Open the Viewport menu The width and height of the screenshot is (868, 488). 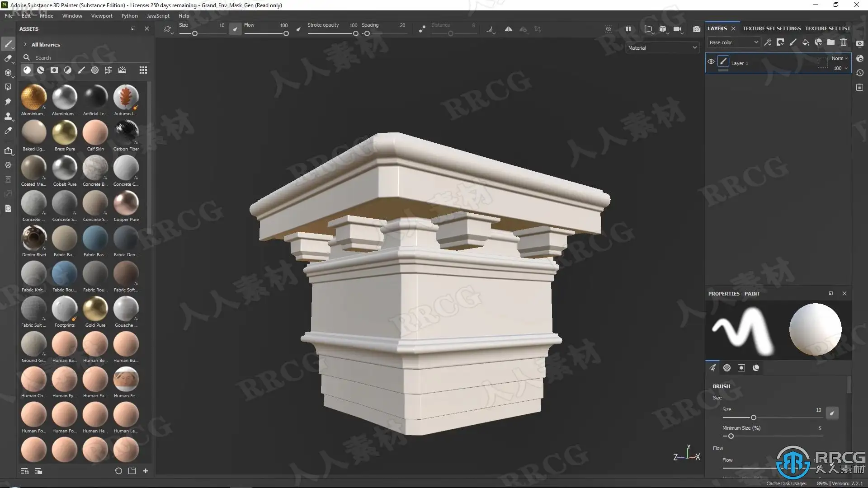click(102, 16)
